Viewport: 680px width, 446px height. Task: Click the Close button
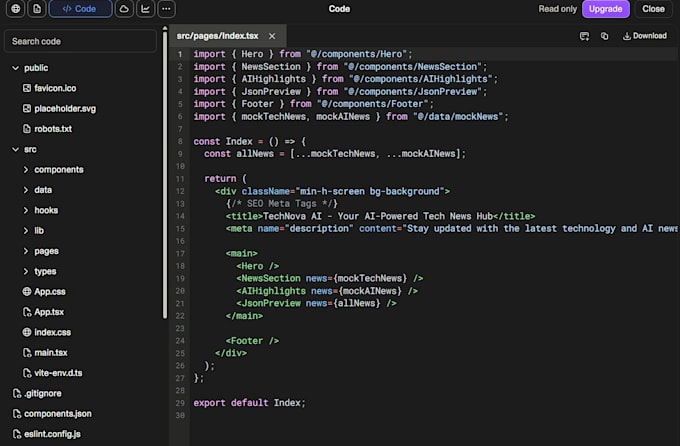point(653,9)
